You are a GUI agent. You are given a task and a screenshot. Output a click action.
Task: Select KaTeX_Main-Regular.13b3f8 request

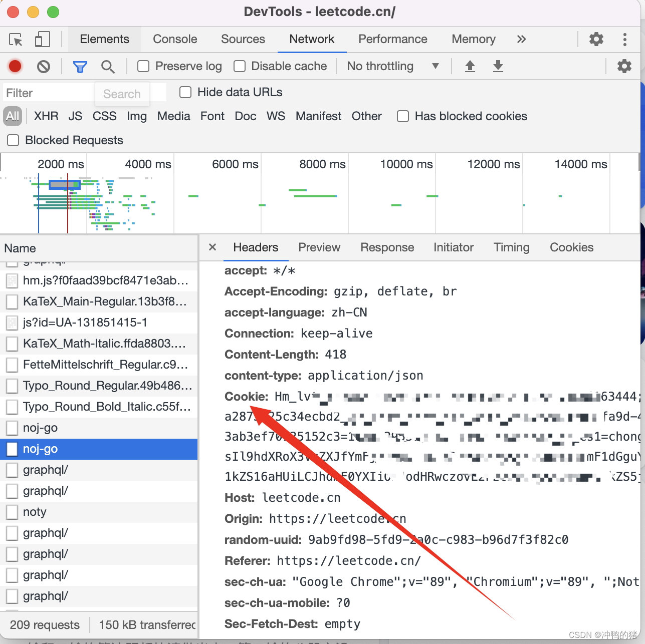click(x=99, y=301)
